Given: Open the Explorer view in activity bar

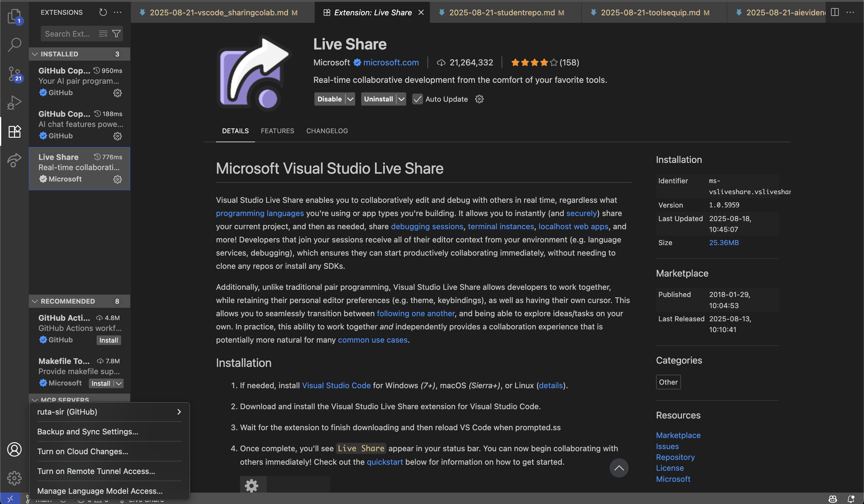Looking at the screenshot, I should (14, 16).
